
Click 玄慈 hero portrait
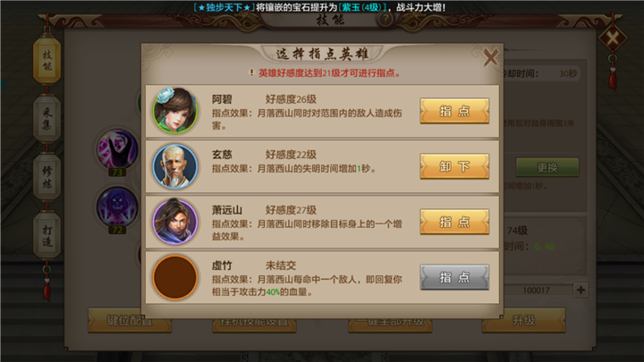(175, 166)
